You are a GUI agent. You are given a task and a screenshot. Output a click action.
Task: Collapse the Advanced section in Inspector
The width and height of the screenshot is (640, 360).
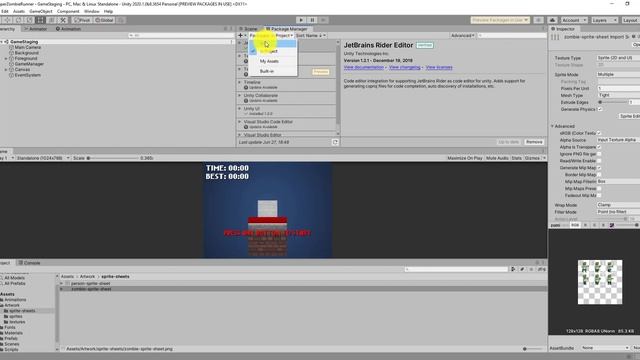(553, 126)
